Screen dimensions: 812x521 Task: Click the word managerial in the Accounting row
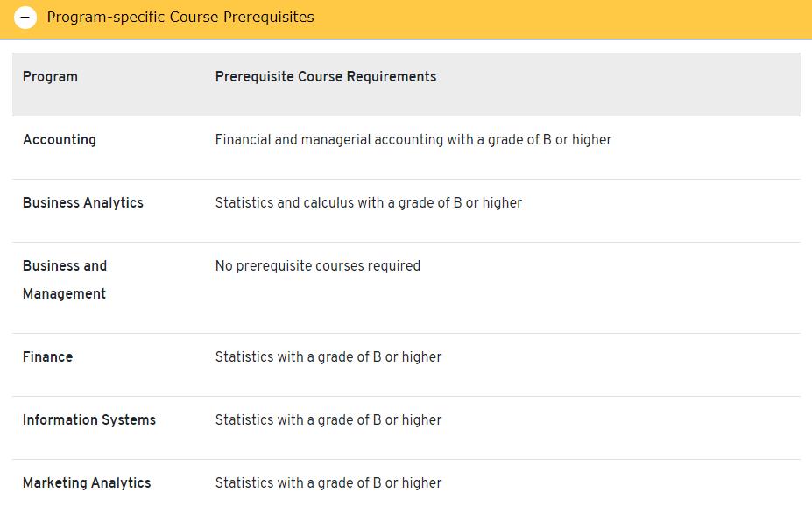click(x=335, y=140)
